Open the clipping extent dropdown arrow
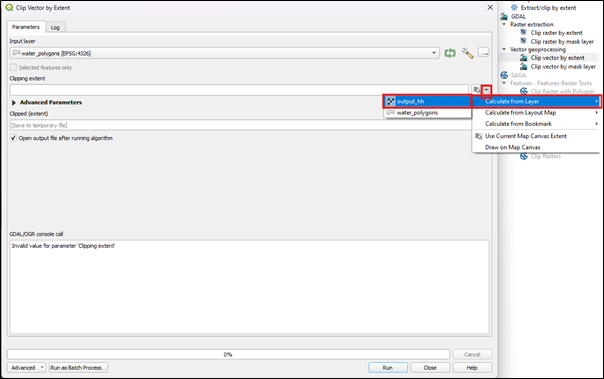This screenshot has height=379, width=604. pos(487,90)
